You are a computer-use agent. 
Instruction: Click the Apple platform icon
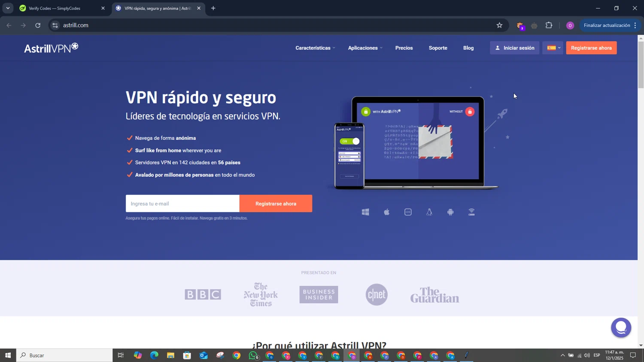(387, 212)
